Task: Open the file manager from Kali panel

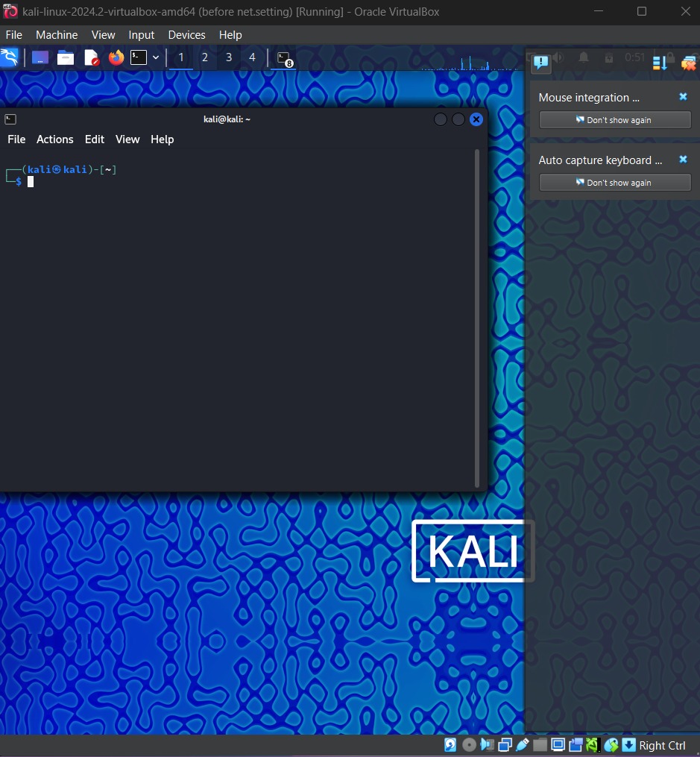Action: click(65, 58)
